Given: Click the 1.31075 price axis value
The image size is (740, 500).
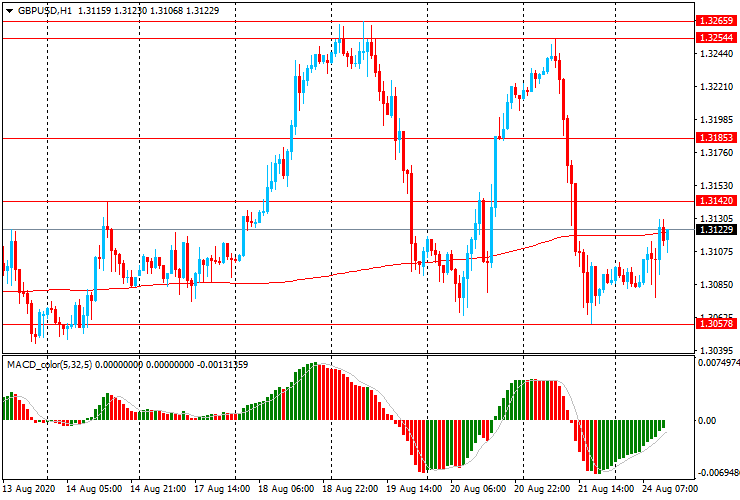Looking at the screenshot, I should (717, 252).
